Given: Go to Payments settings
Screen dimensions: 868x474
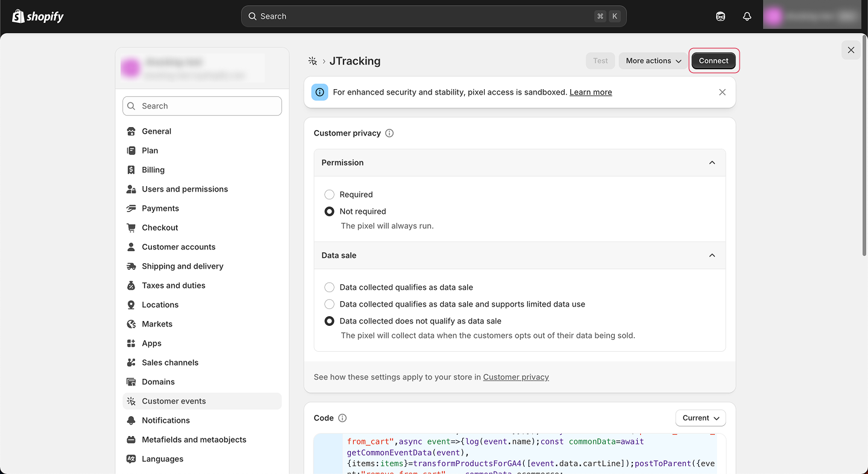Looking at the screenshot, I should [x=160, y=208].
